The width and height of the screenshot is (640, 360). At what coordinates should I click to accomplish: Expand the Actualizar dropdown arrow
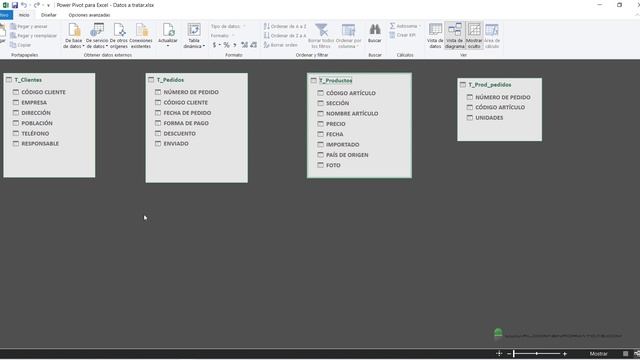pyautogui.click(x=168, y=46)
